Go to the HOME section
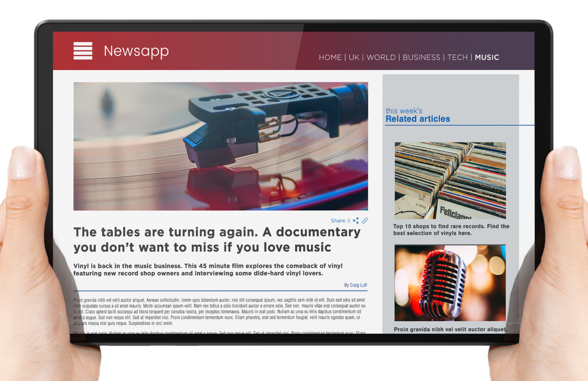 coord(330,57)
